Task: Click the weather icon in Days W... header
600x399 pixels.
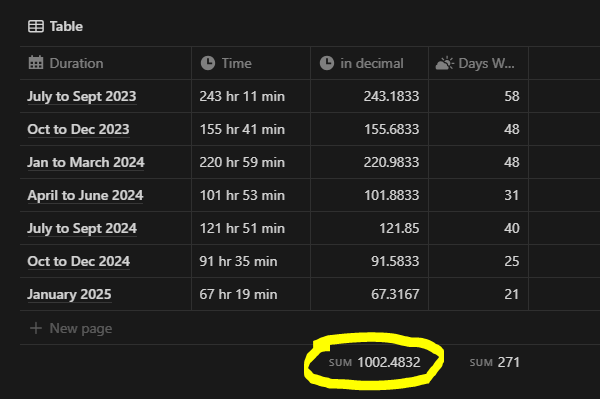Action: 444,63
